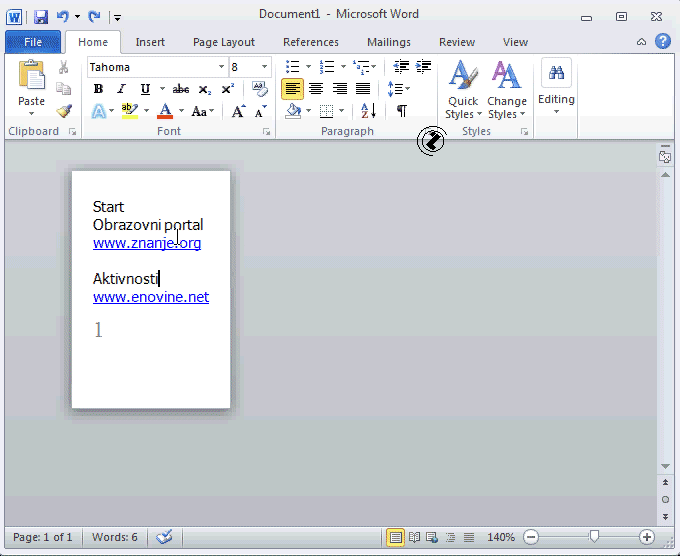The image size is (680, 556).
Task: Open the font size dropdown
Action: 265,67
